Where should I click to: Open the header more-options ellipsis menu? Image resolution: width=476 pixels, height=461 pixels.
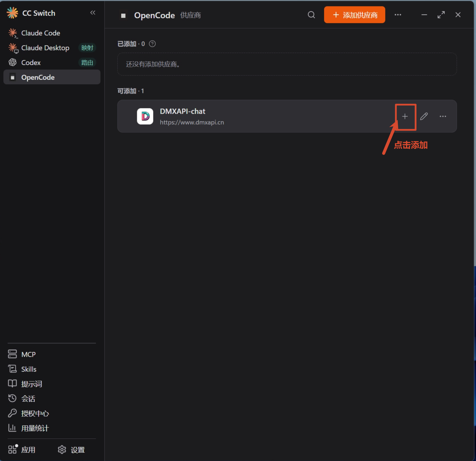coord(398,15)
